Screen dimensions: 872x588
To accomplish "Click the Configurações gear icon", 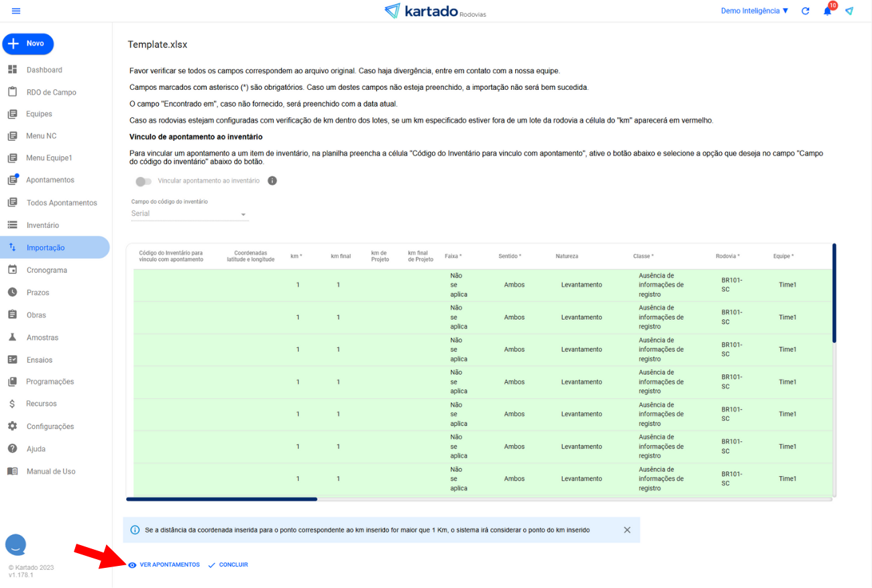I will tap(12, 426).
